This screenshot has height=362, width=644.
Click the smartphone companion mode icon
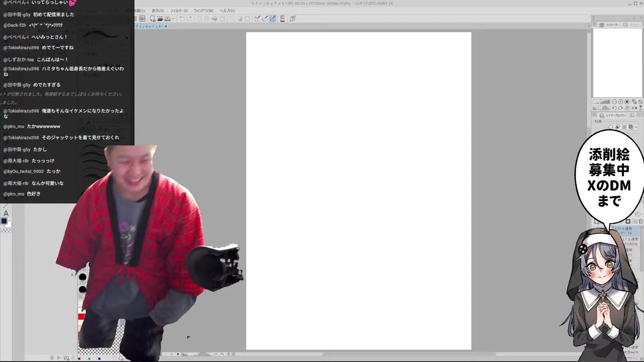pos(282,19)
